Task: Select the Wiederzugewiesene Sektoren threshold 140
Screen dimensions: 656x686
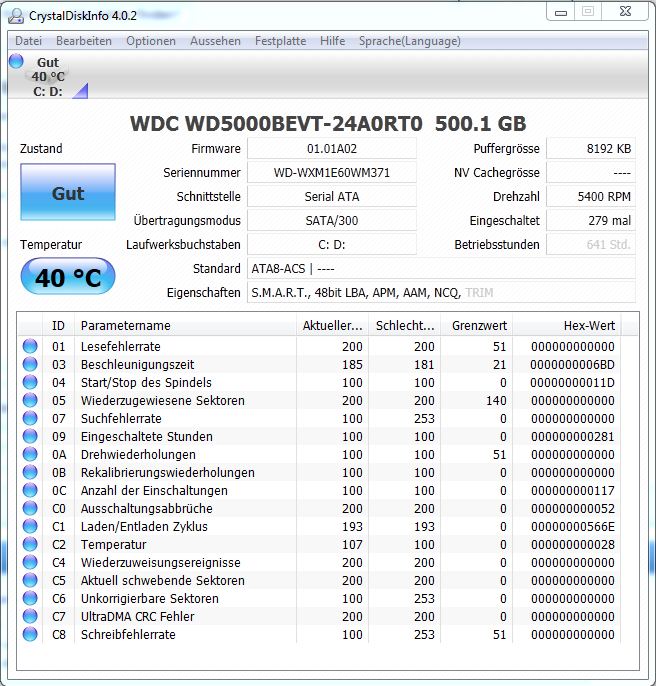Action: pos(496,400)
